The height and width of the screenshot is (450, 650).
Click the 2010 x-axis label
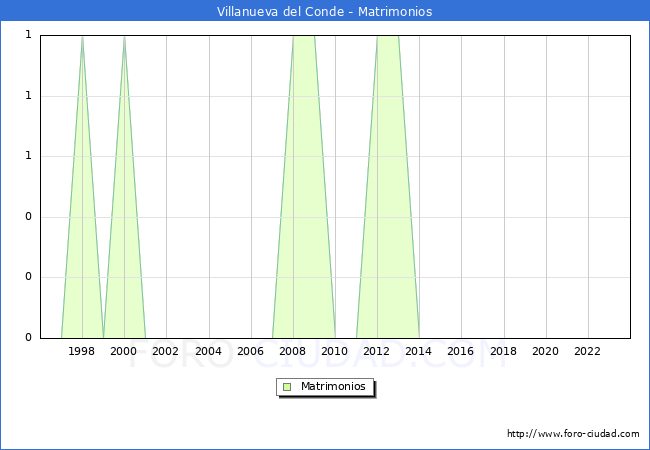point(335,351)
